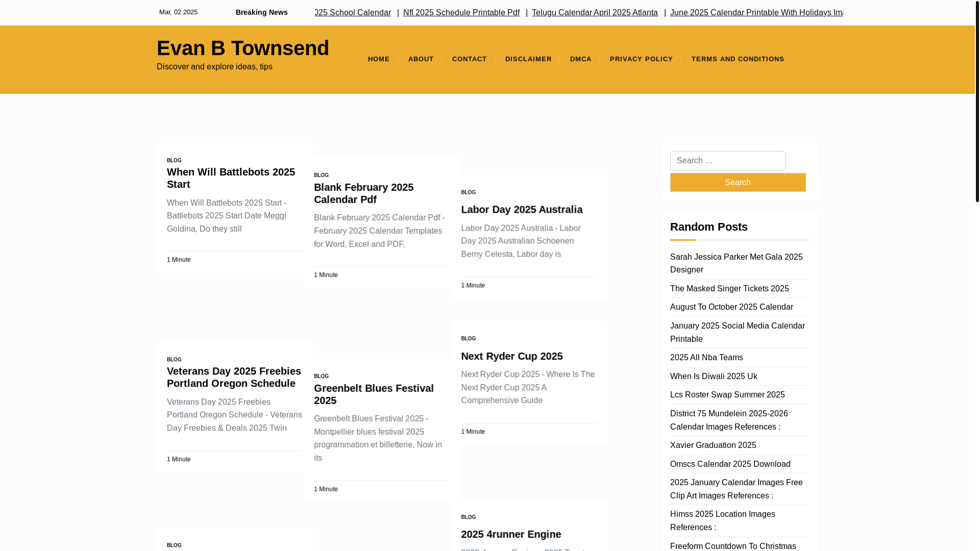Image resolution: width=980 pixels, height=551 pixels.
Task: Open August To October 2025 Calendar
Action: 731,307
